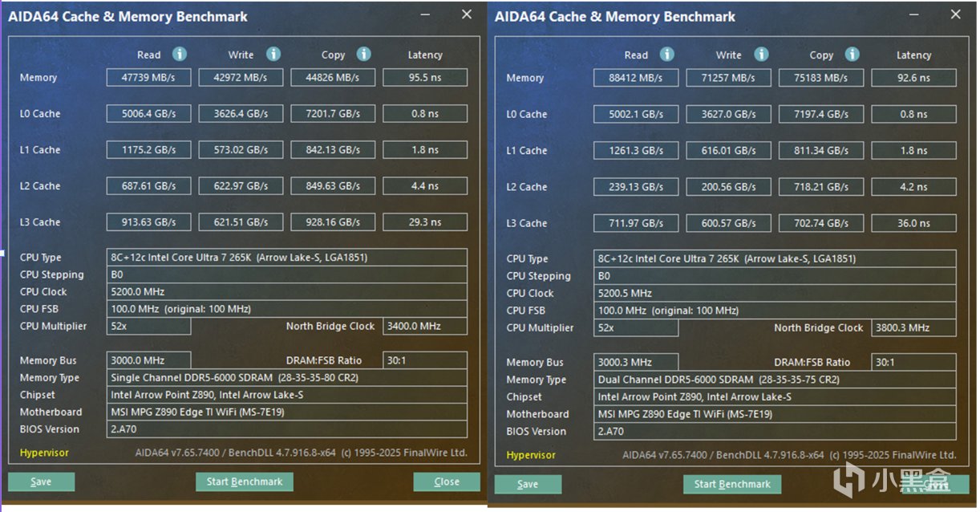Click L3 Cache latency 29.3 ns

[x=425, y=221]
